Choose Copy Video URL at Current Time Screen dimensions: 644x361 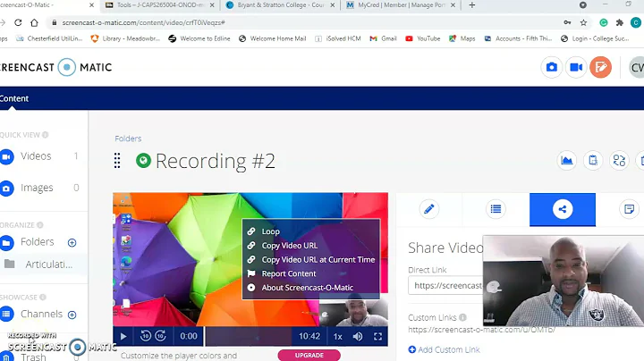318,259
